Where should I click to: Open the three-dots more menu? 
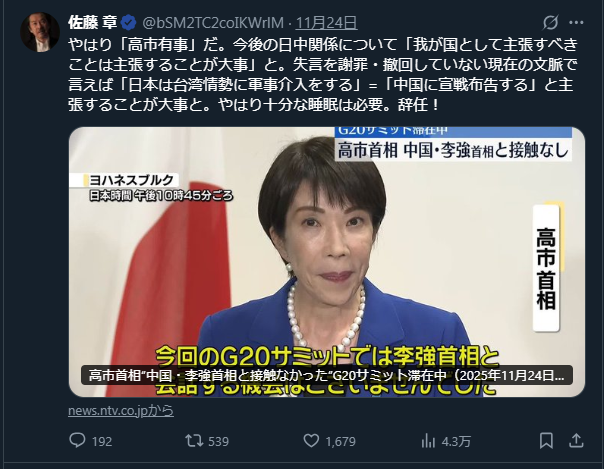click(x=576, y=23)
